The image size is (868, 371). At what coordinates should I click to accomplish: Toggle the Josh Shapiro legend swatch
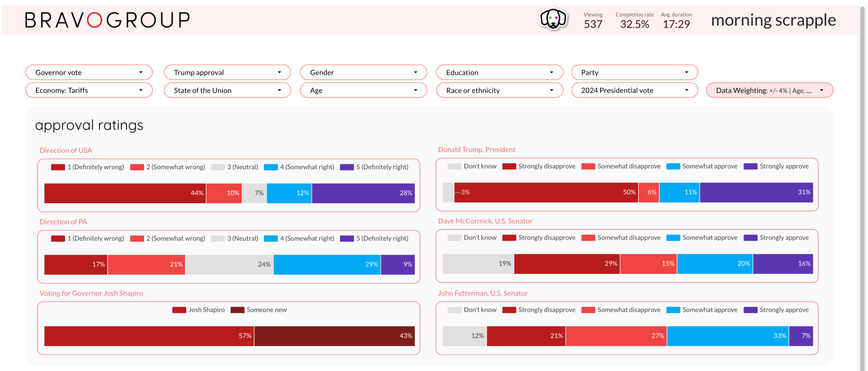[x=179, y=309]
